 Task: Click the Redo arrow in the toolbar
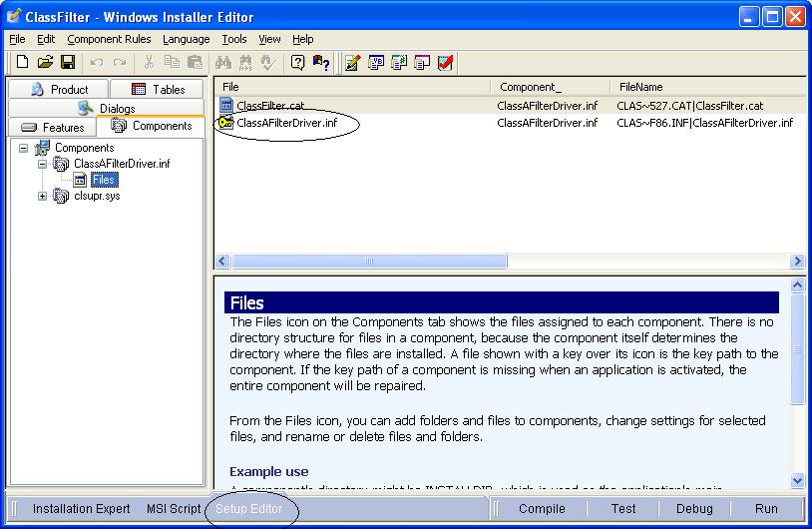pos(120,63)
